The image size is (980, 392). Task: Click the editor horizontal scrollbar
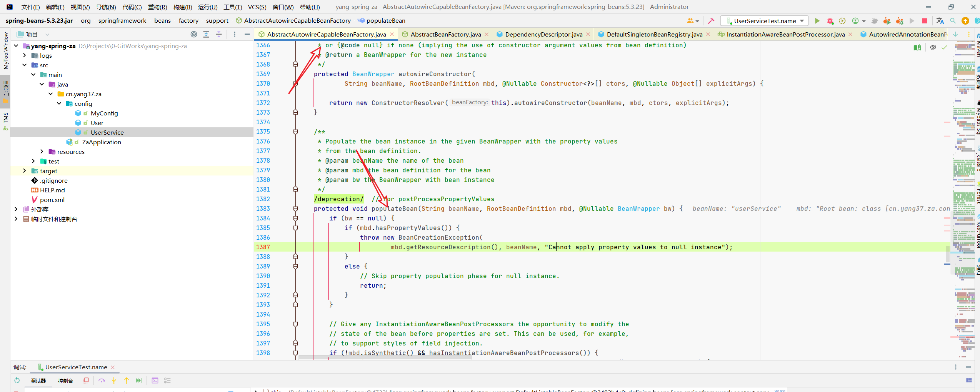(x=385, y=358)
